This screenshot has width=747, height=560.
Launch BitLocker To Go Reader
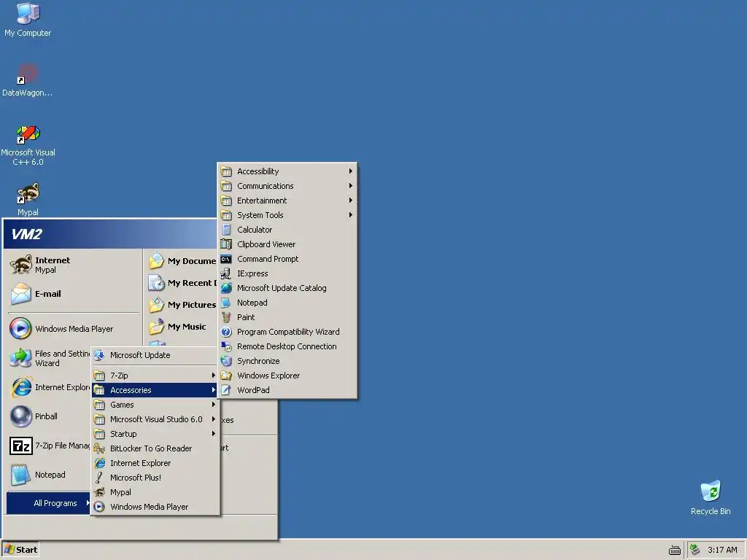(155, 448)
